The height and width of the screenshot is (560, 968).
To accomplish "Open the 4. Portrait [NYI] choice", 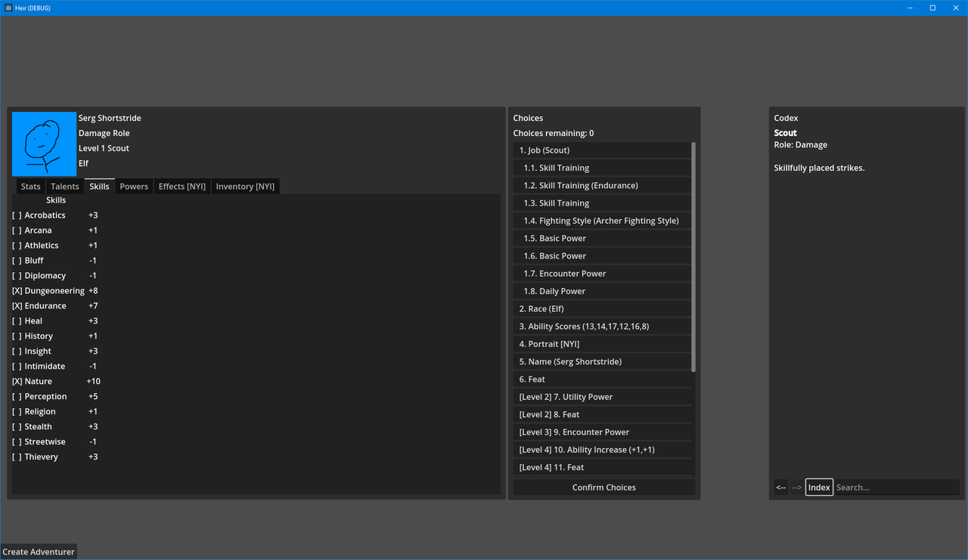I will pyautogui.click(x=602, y=344).
